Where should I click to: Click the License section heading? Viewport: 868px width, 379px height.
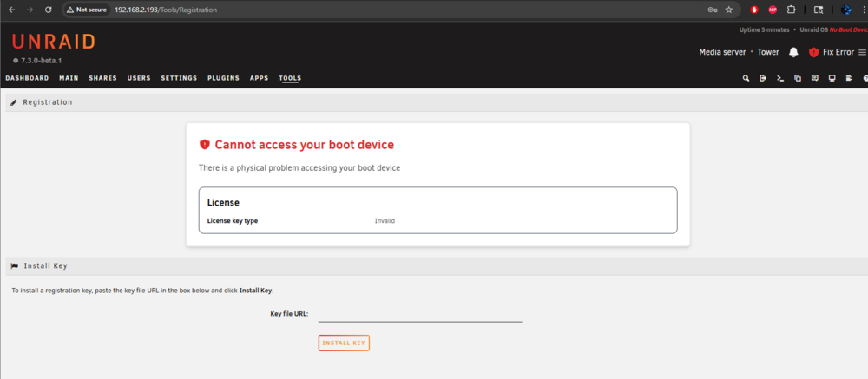point(223,203)
